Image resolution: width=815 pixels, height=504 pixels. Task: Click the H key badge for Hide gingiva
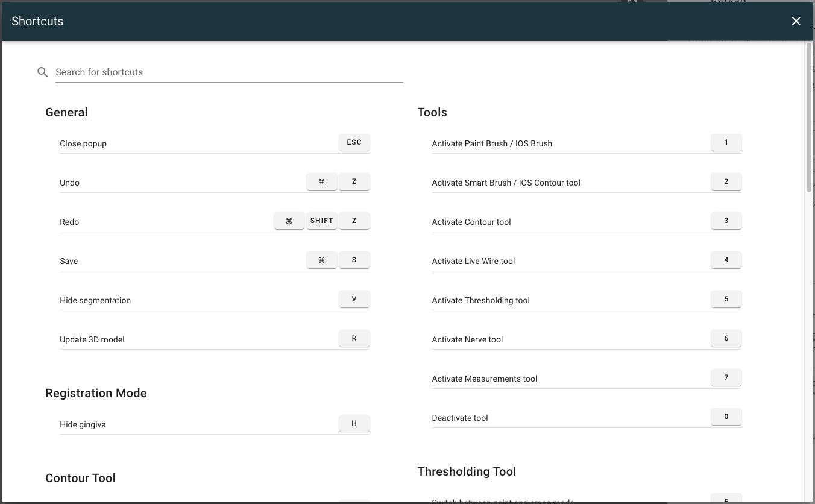pos(354,424)
